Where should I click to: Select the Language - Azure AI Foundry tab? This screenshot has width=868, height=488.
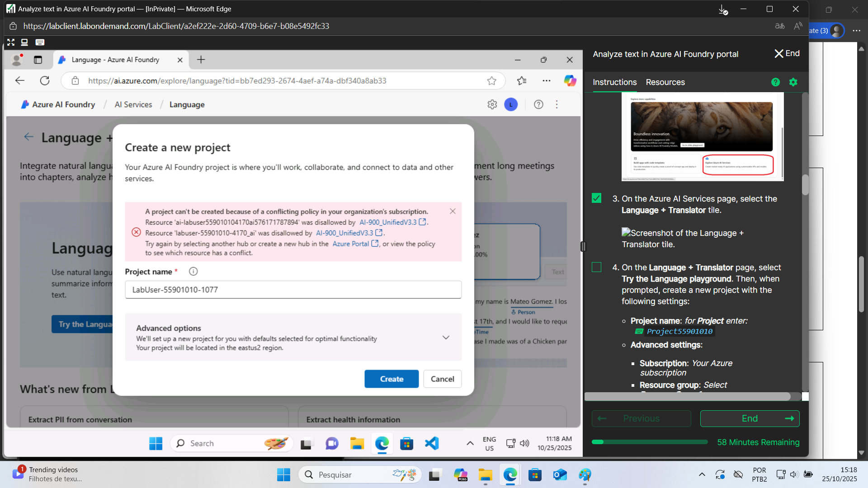point(120,60)
